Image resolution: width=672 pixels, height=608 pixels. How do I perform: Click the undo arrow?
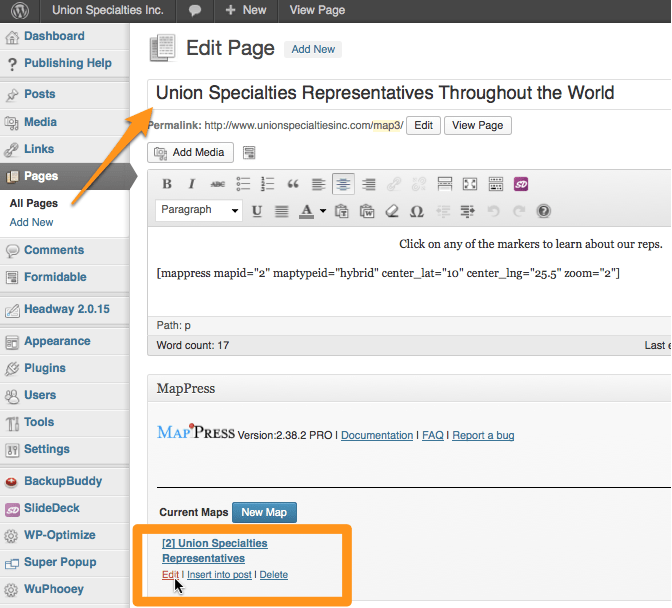tap(493, 211)
